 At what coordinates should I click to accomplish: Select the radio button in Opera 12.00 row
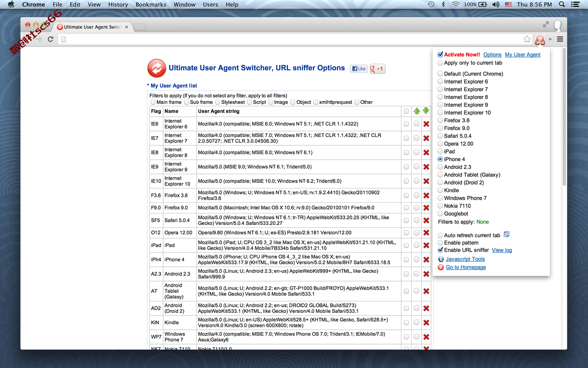416,233
